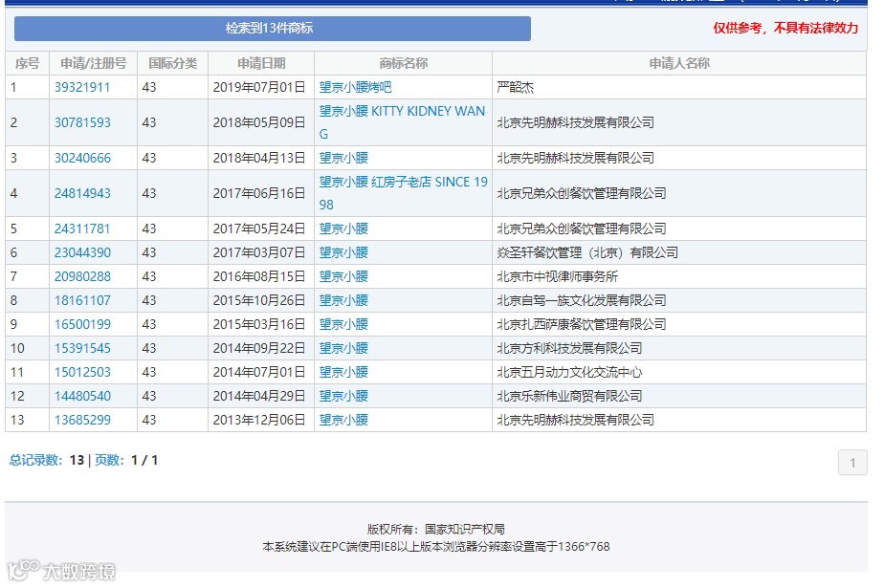Select applicant 北京市中视律师事务所
Image resolution: width=884 pixels, height=588 pixels.
[557, 276]
